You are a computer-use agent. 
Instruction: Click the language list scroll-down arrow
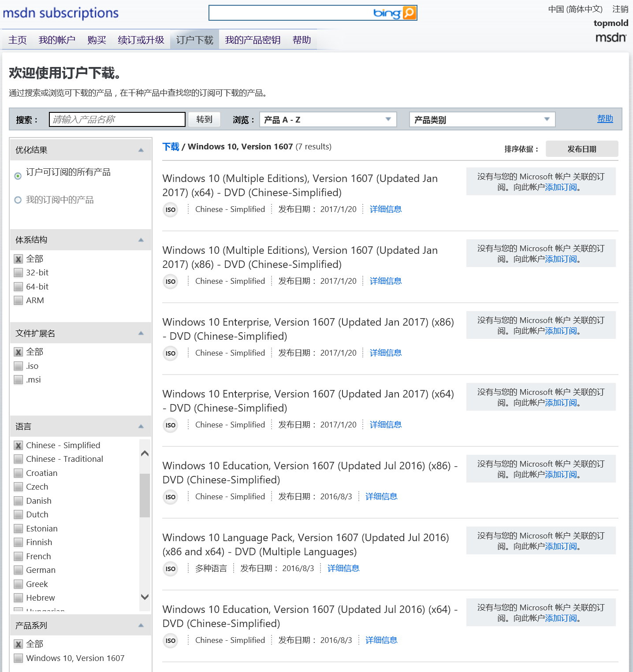[x=145, y=597]
